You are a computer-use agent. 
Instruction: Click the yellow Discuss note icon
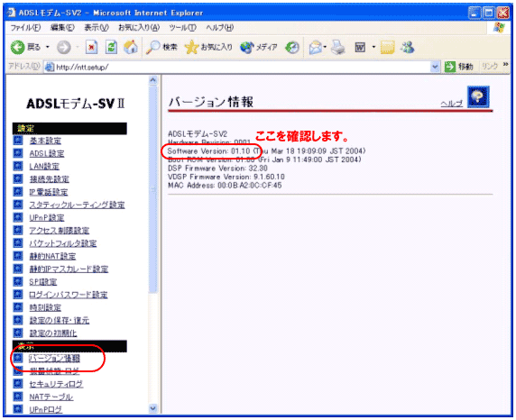tap(388, 48)
